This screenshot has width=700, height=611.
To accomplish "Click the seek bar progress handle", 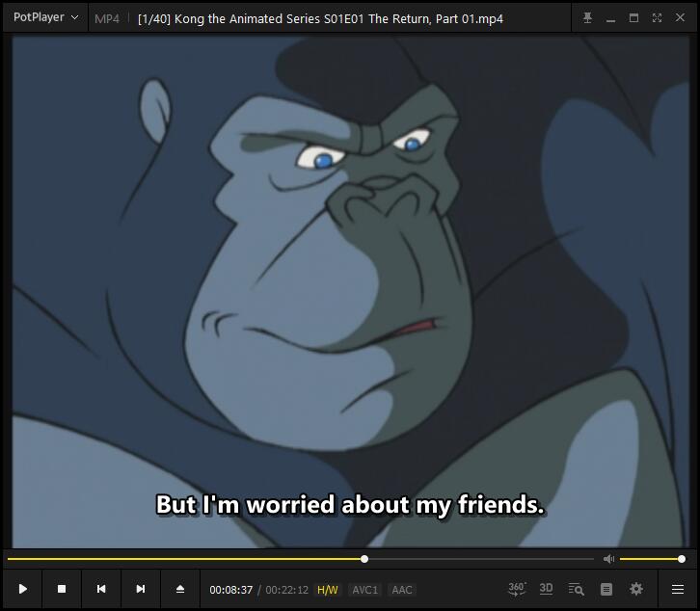I will pos(364,559).
